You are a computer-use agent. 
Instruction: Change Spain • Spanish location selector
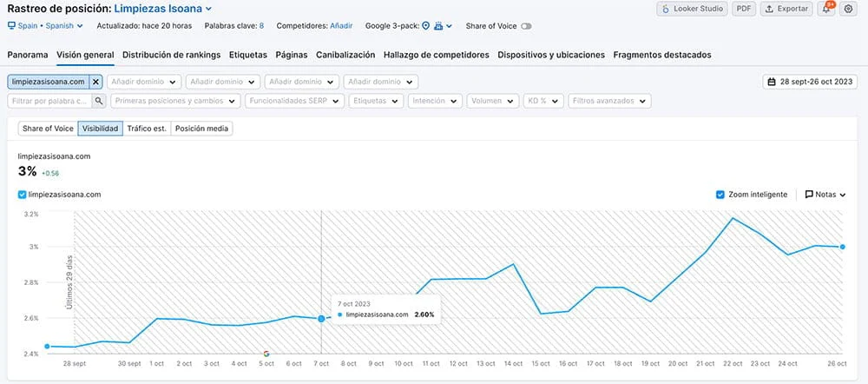tap(45, 25)
